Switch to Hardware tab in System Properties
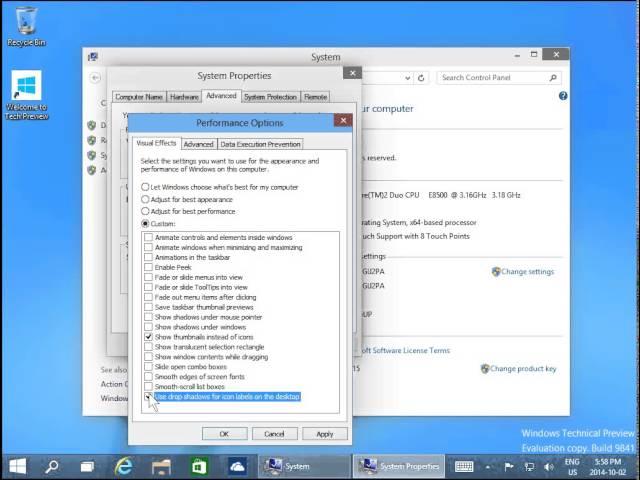The image size is (640, 480). 184,97
